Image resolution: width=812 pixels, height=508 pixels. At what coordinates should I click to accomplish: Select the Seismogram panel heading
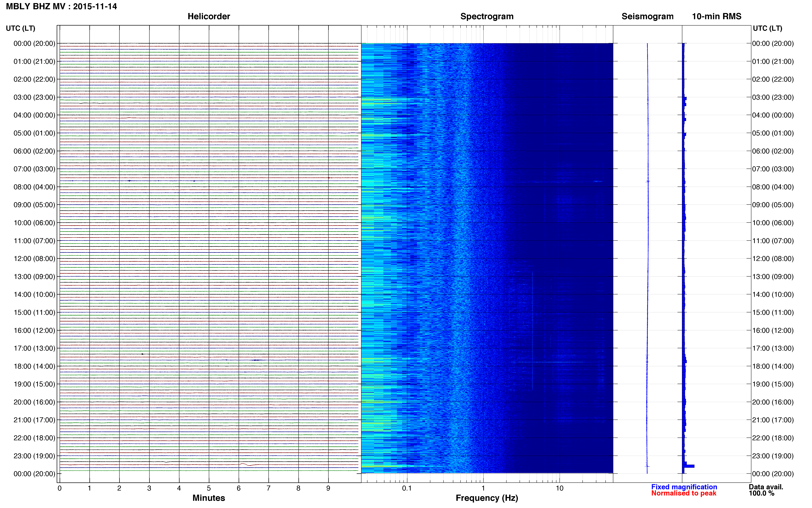coord(648,16)
